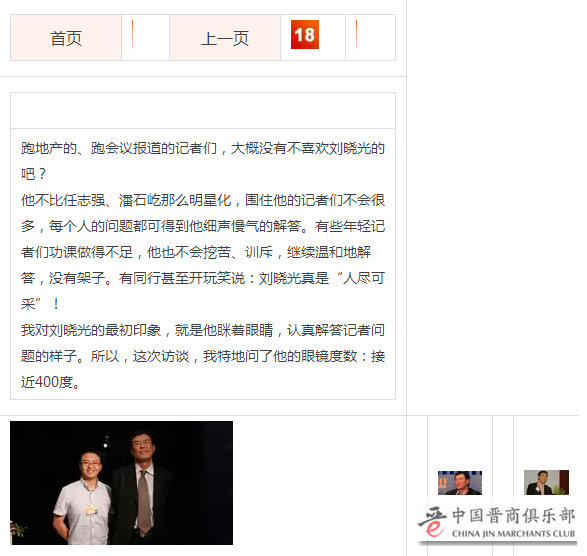Click the empty title box above the article
Viewport: 587px width, 556px height.
click(x=203, y=111)
